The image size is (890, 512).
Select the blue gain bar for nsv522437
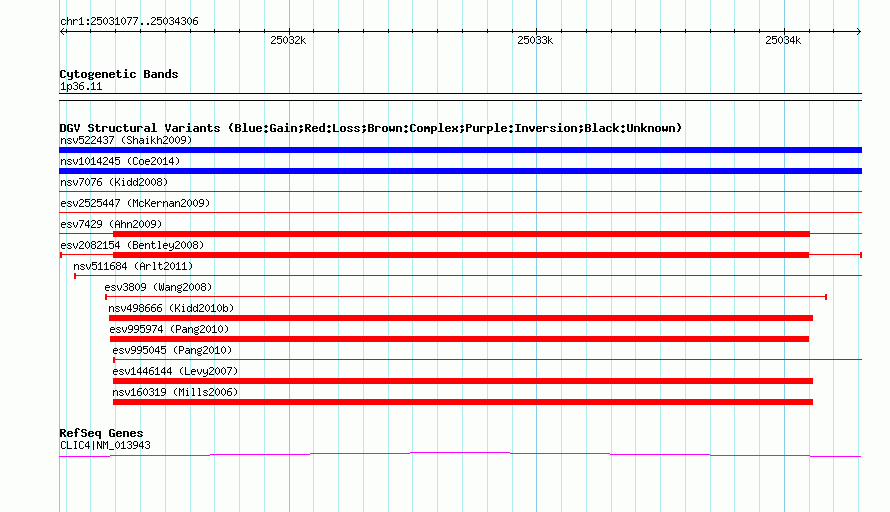pos(460,150)
